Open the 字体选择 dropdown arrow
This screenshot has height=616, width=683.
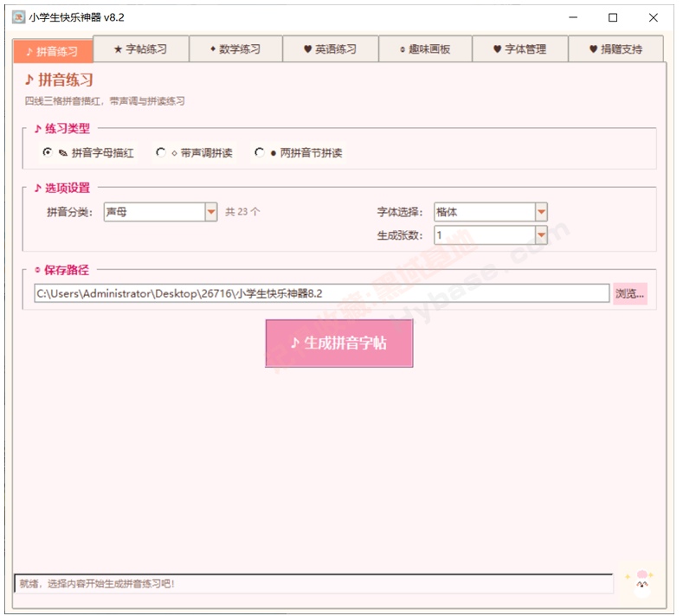point(541,212)
